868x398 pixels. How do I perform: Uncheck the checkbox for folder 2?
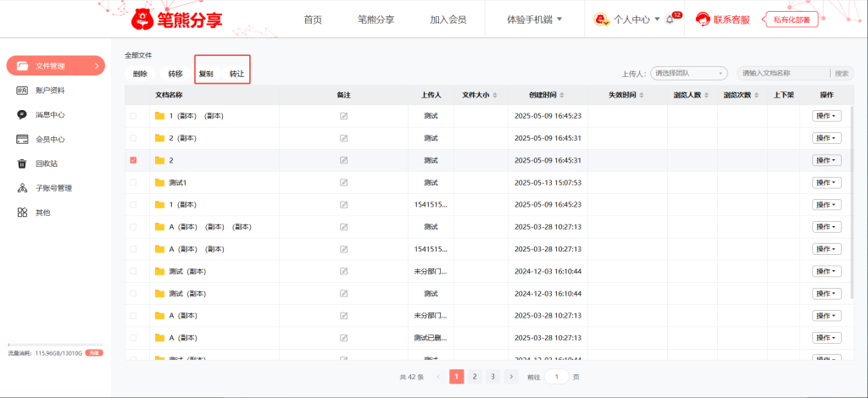pos(133,160)
